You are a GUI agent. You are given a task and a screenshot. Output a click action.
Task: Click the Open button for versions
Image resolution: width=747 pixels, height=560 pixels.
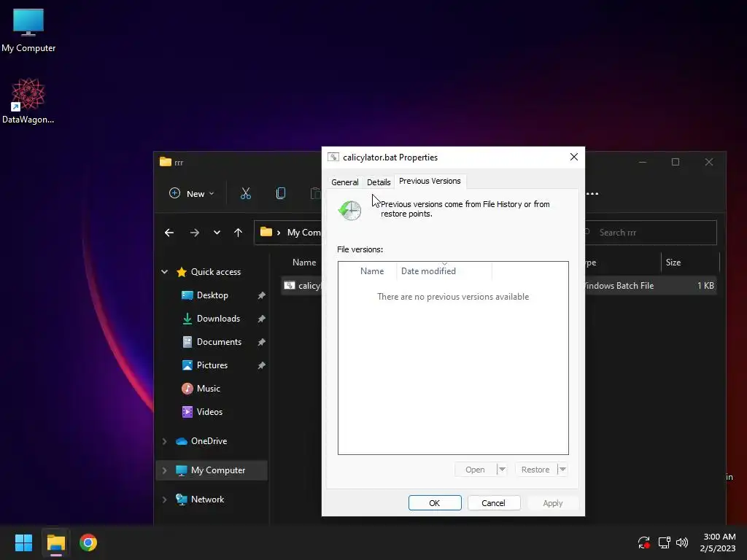tap(475, 470)
